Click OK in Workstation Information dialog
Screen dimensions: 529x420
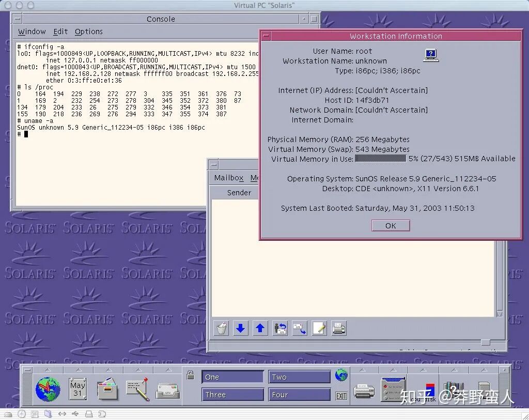(x=391, y=226)
